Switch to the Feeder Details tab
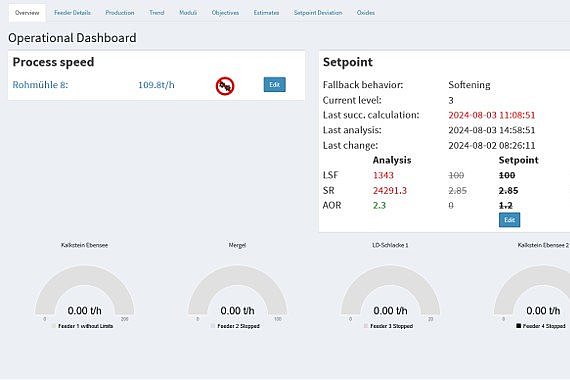Screen dimensions: 570x380 click(x=72, y=13)
